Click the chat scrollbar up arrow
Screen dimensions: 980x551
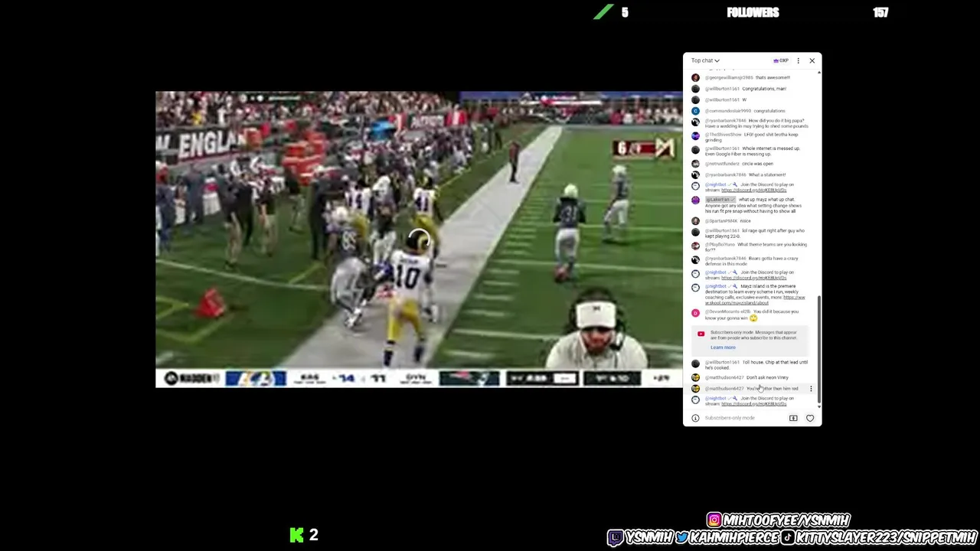pyautogui.click(x=819, y=72)
